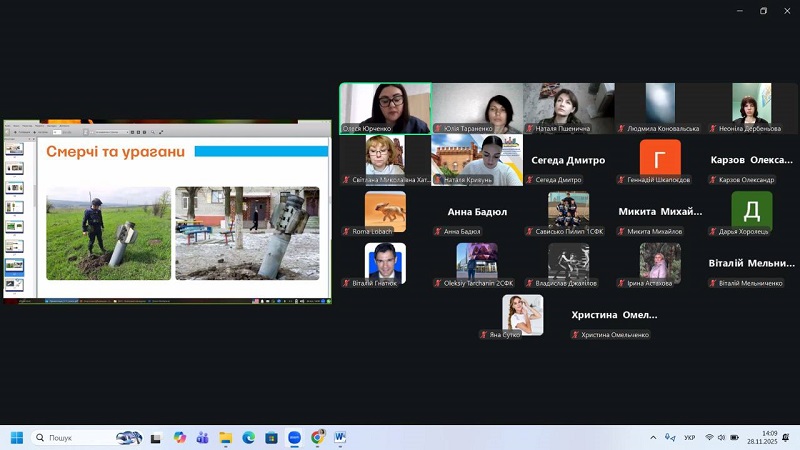The image size is (800, 450).
Task: Open the clock and date flyout
Action: 768,438
